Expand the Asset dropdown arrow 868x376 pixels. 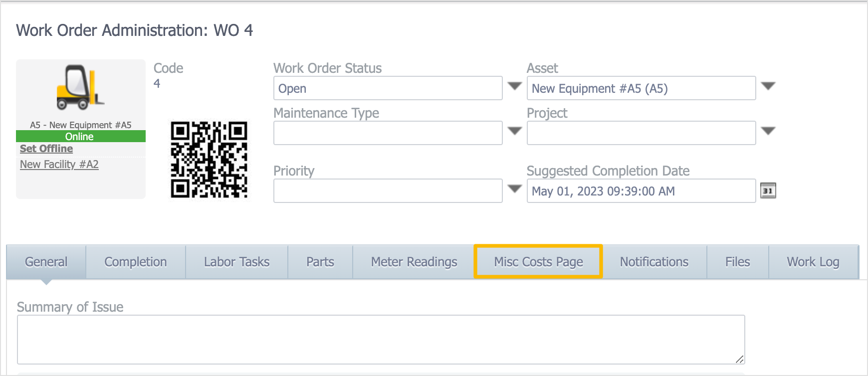(x=768, y=86)
